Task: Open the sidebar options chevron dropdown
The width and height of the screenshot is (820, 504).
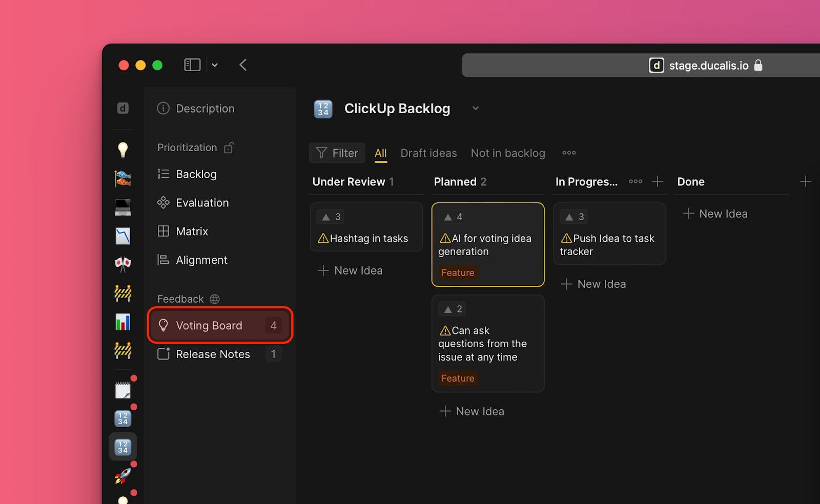Action: point(215,65)
